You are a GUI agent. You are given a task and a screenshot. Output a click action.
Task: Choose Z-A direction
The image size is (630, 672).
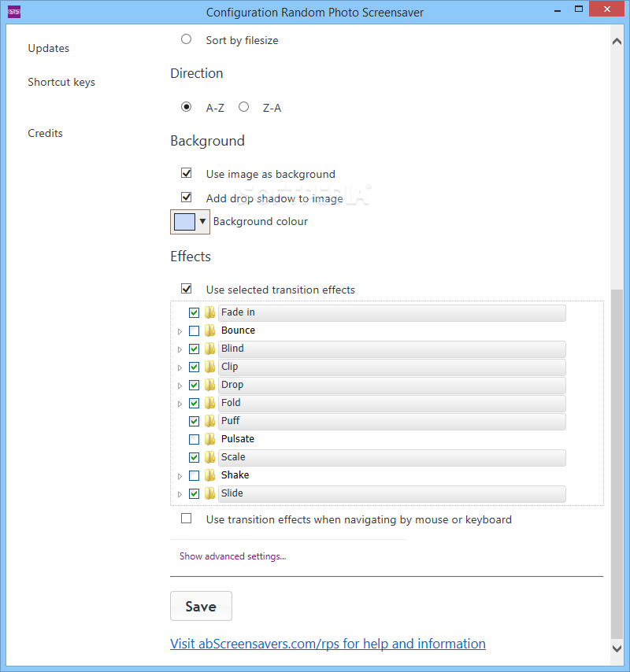243,107
